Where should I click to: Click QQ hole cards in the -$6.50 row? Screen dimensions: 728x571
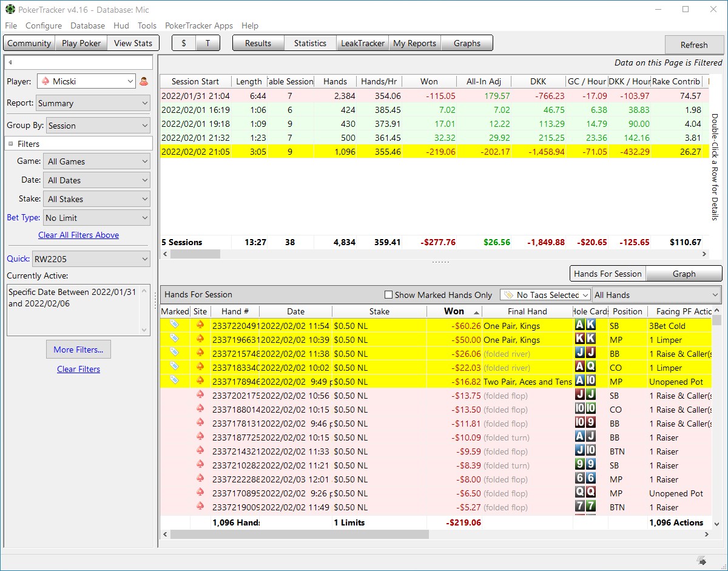coord(585,492)
